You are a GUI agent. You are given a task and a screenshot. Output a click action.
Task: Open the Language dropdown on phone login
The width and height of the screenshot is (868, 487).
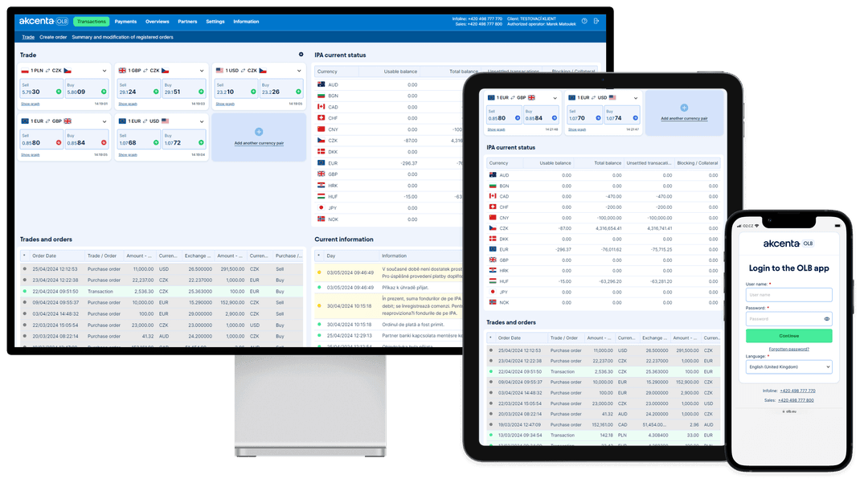pyautogui.click(x=788, y=366)
